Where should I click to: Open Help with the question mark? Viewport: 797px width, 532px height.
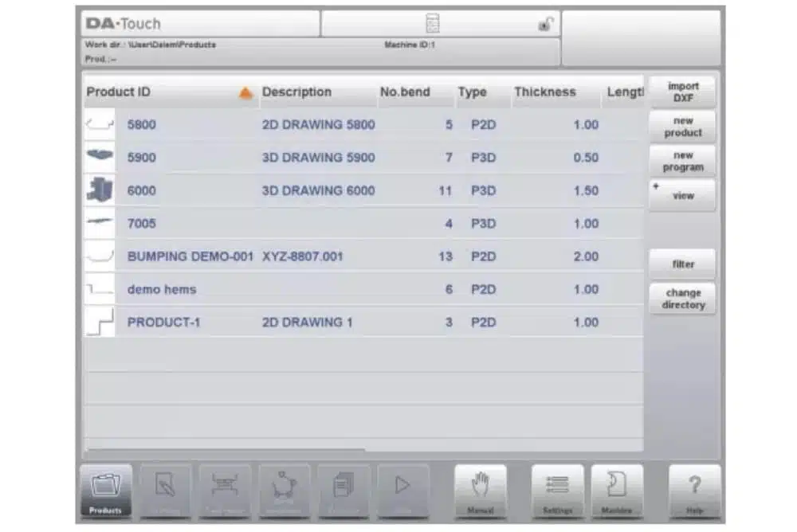(x=695, y=491)
